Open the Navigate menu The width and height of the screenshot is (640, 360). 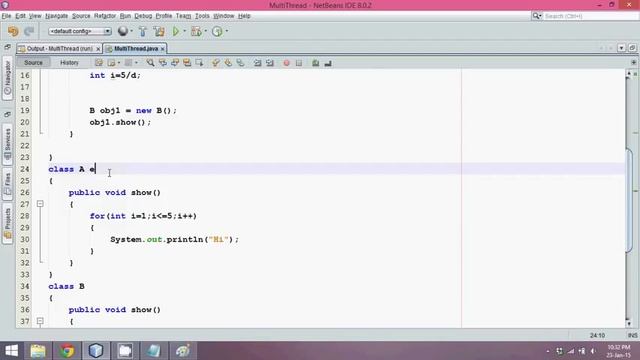tap(56, 16)
